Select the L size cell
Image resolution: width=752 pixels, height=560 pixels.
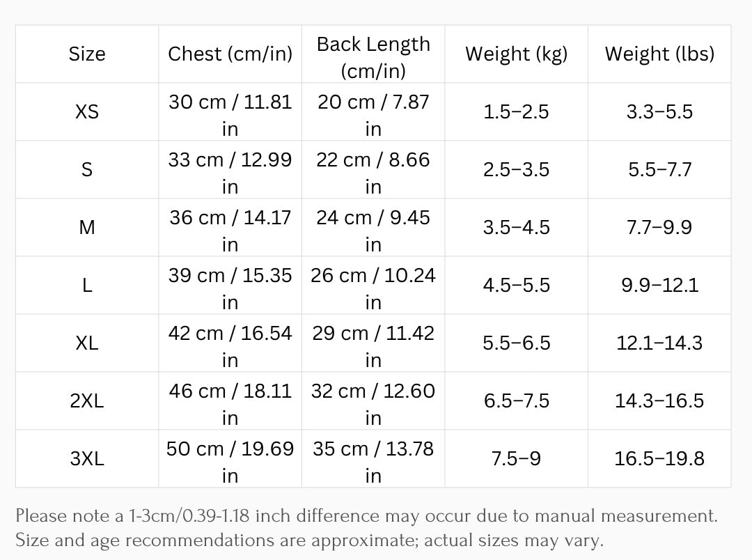[87, 286]
